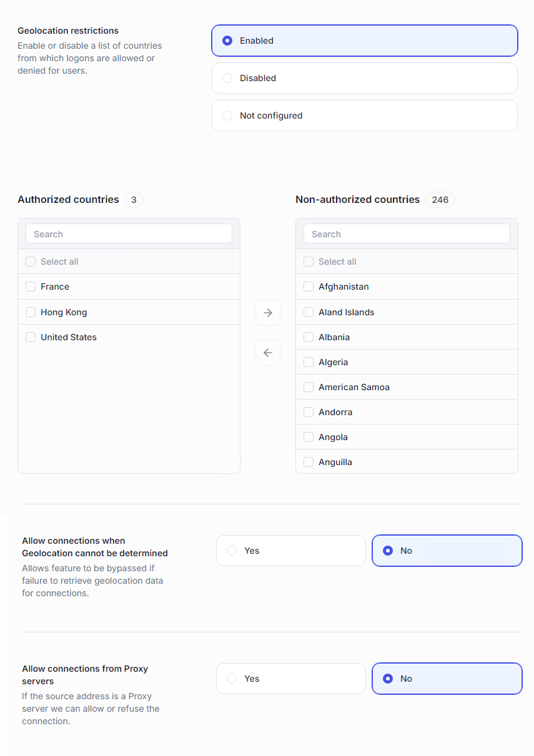The width and height of the screenshot is (534, 756).
Task: Click the left arrow transfer button
Action: click(268, 353)
